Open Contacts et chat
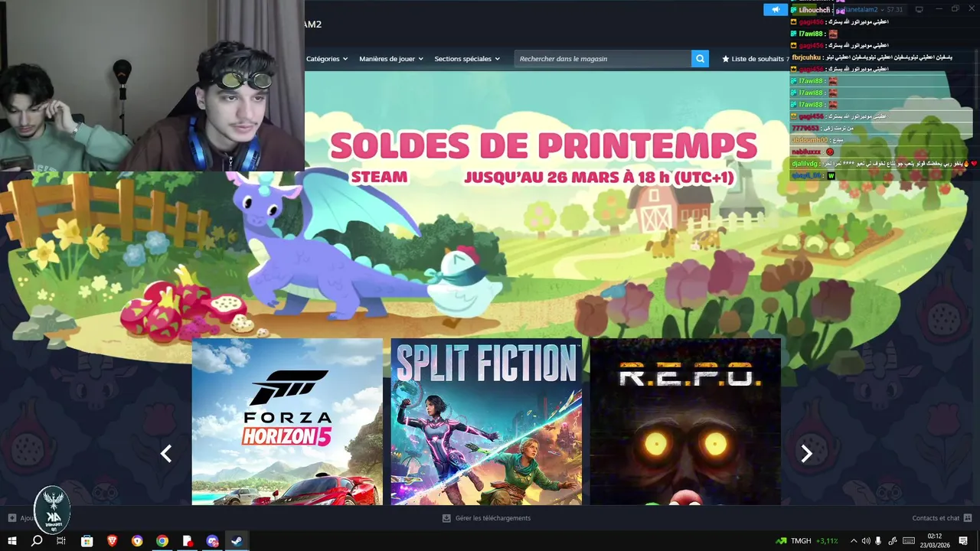980x551 pixels. click(936, 518)
